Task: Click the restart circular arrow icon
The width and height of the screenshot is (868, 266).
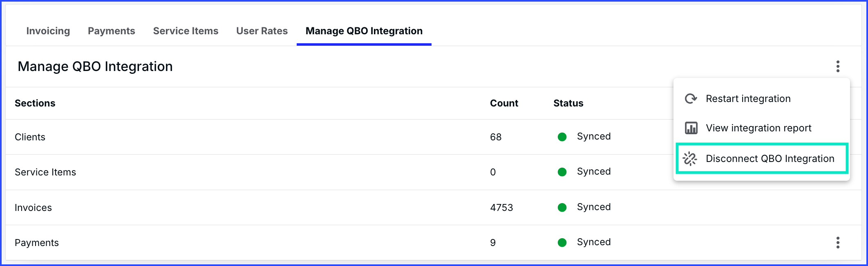Action: pos(691,99)
